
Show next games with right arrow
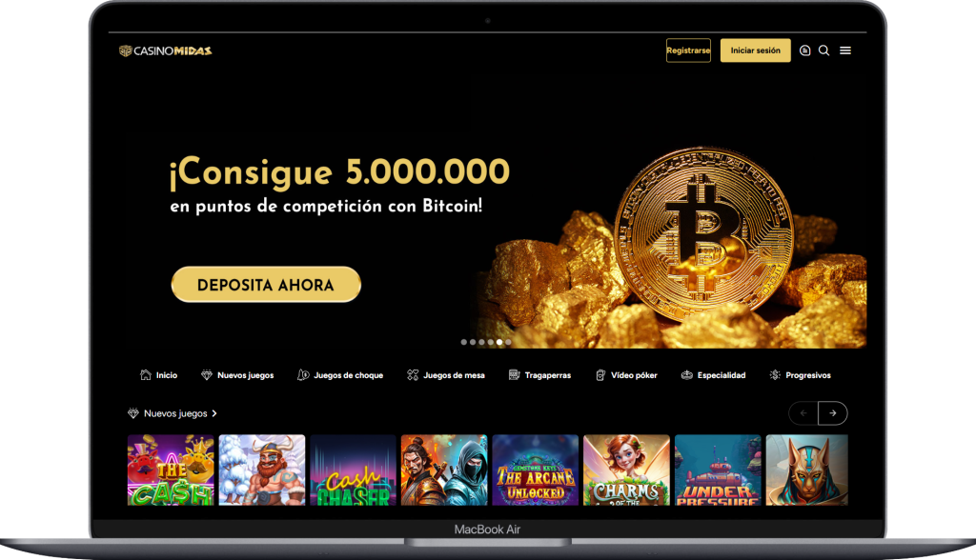[x=833, y=413]
